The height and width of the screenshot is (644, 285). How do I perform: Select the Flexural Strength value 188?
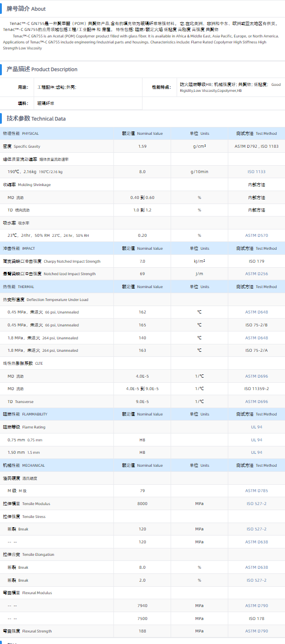(142, 631)
